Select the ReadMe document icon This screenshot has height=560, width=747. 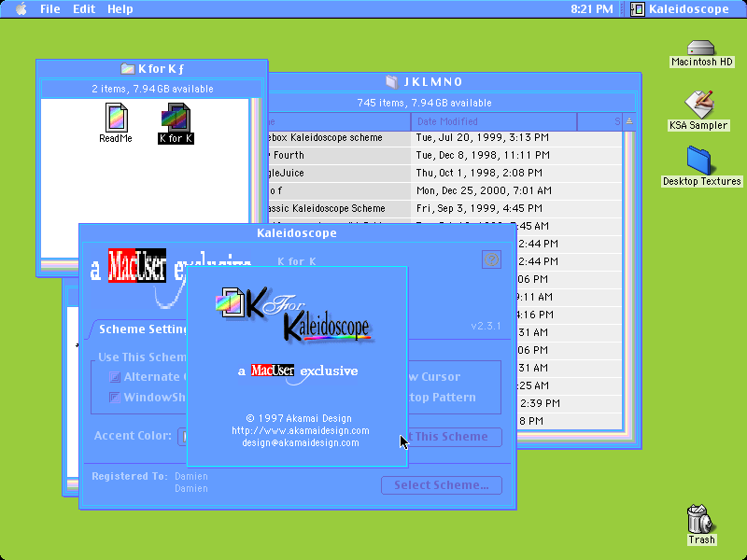click(116, 123)
